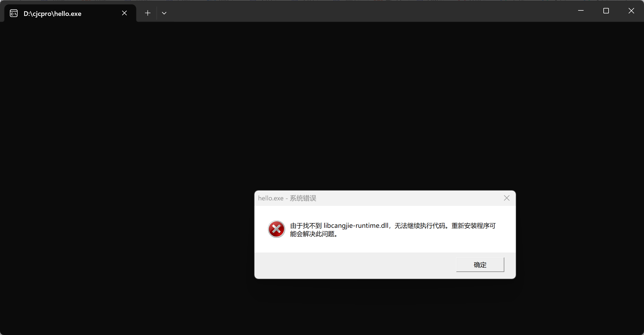Dismiss the error dialog using its X
Viewport: 644px width, 335px height.
coord(507,198)
